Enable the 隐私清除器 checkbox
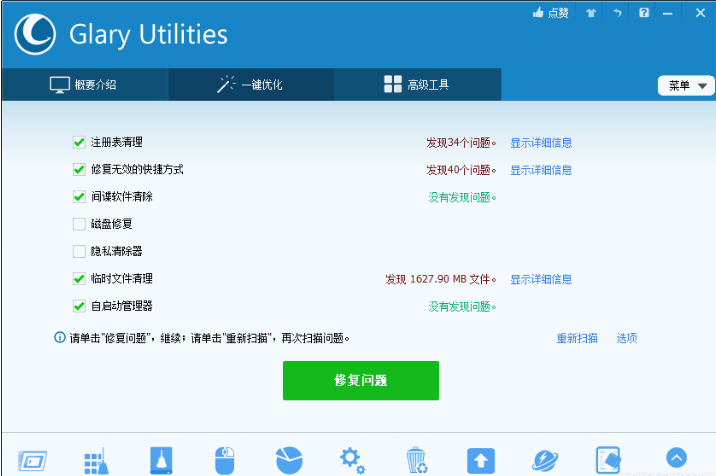 click(x=79, y=251)
